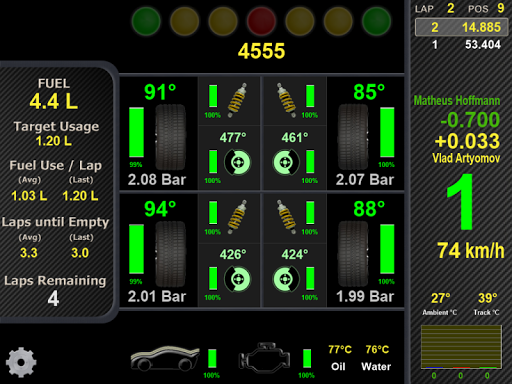Click the front-left suspension spring icon
Image resolution: width=512 pixels, height=384 pixels.
point(237,100)
